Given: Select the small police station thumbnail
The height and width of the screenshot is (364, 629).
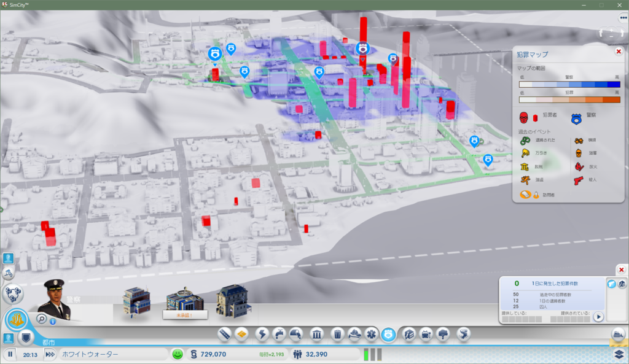Looking at the screenshot, I should coord(137,303).
